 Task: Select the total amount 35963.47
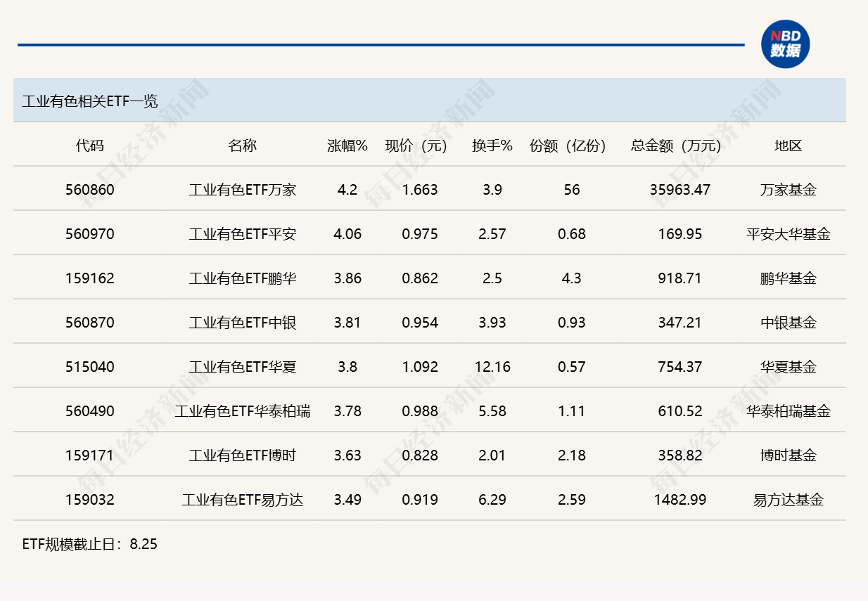click(x=680, y=190)
